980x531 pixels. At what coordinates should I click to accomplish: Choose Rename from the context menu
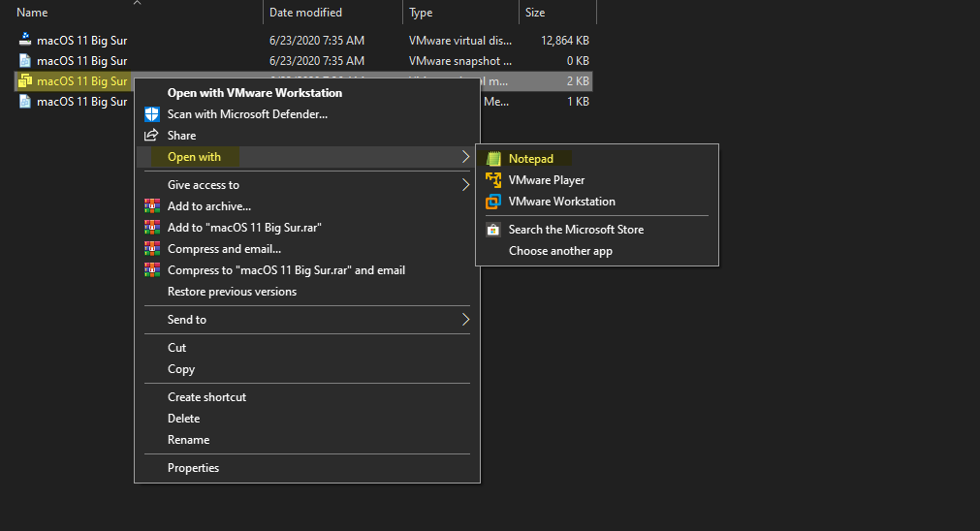tap(189, 440)
